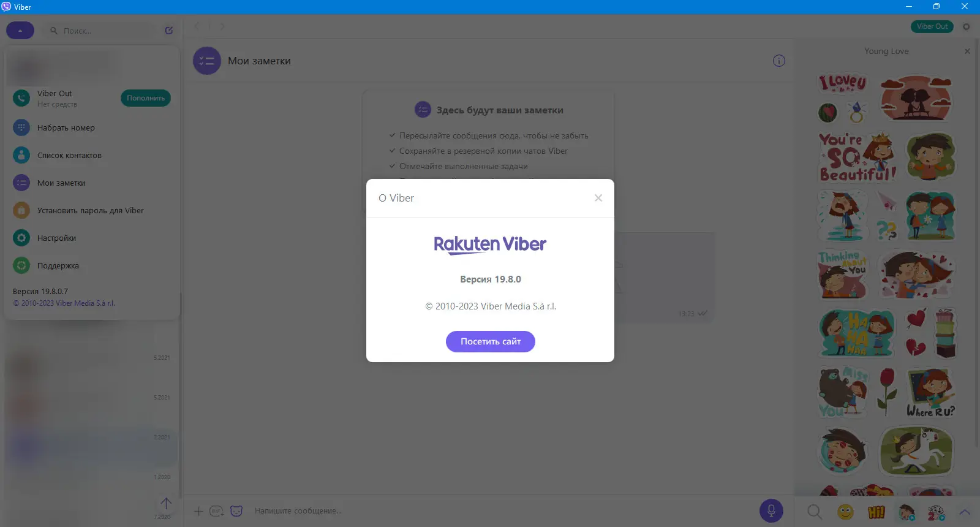Open the sticker search magnifier icon
This screenshot has width=980, height=527.
(814, 512)
